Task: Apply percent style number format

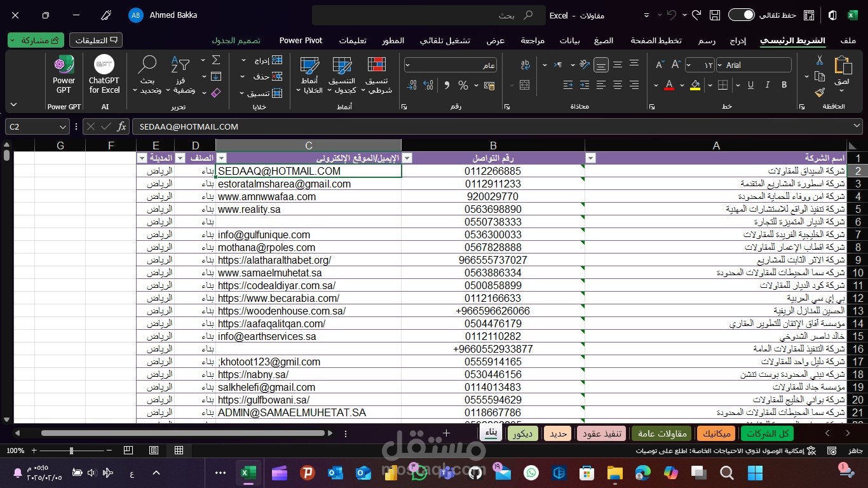Action: point(463,85)
